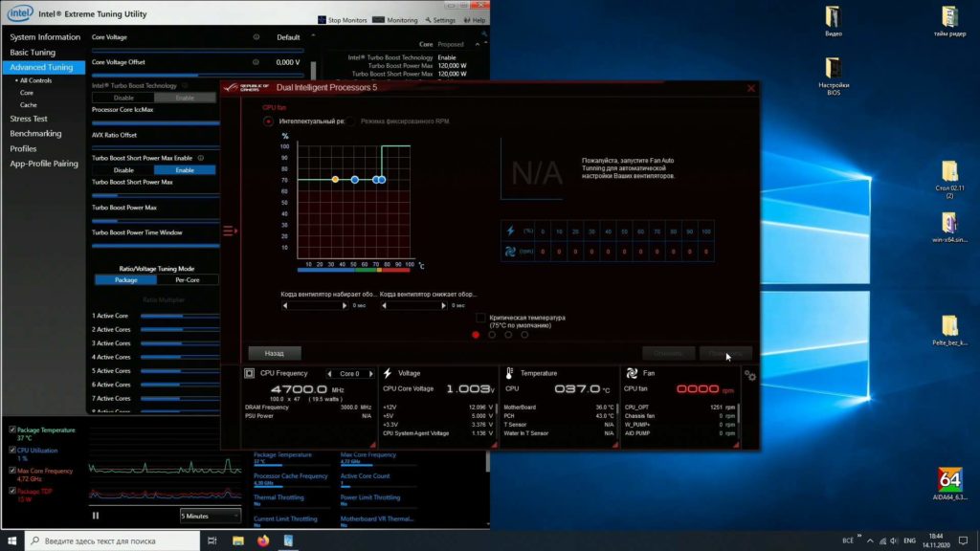Screen dimensions: 980x551
Task: Select the AIDA64 desktop icon
Action: [949, 484]
